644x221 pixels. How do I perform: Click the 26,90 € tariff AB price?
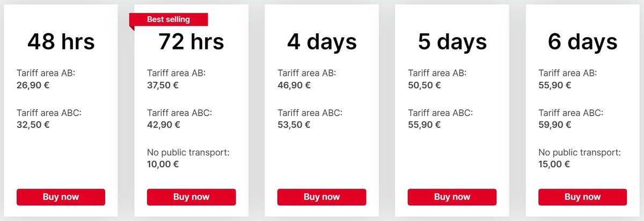[33, 84]
